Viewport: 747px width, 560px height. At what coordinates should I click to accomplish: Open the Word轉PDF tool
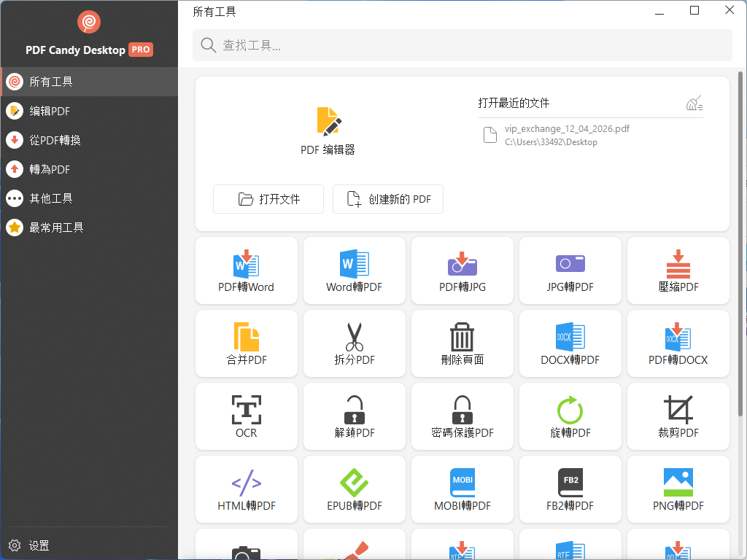click(354, 271)
